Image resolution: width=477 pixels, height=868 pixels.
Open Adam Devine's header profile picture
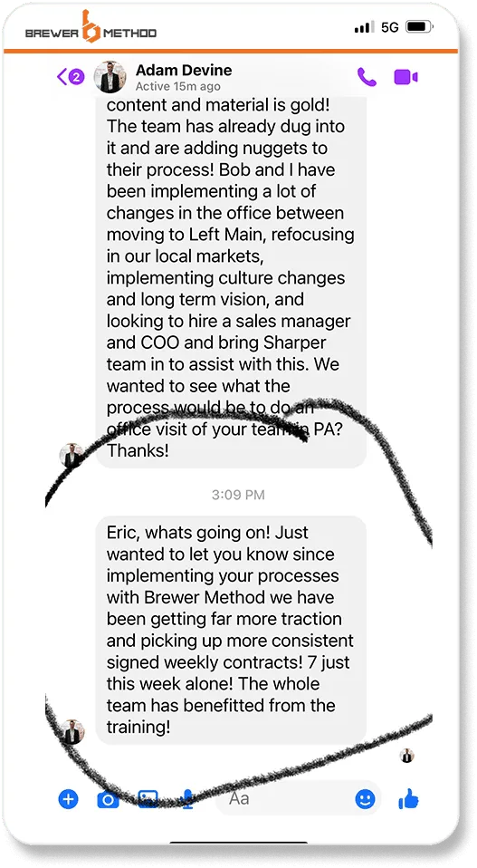click(x=110, y=76)
